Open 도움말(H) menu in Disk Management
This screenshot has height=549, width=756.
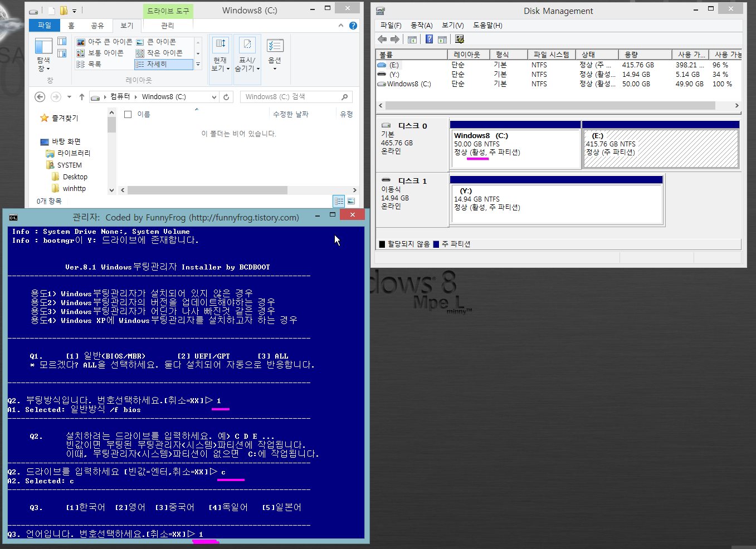pos(487,26)
